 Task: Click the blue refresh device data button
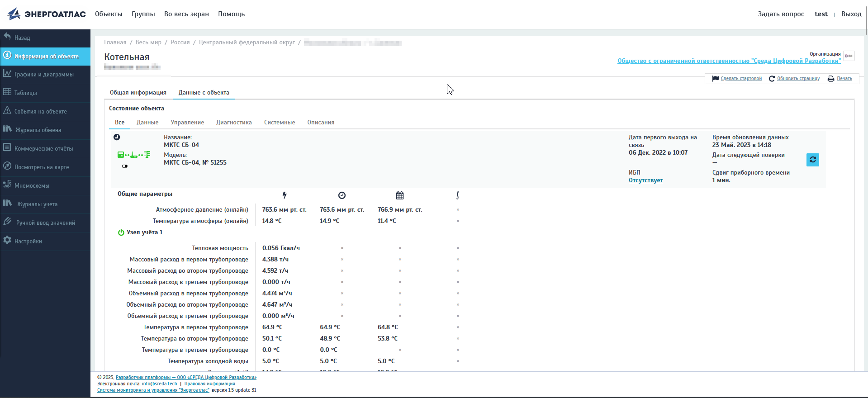812,160
